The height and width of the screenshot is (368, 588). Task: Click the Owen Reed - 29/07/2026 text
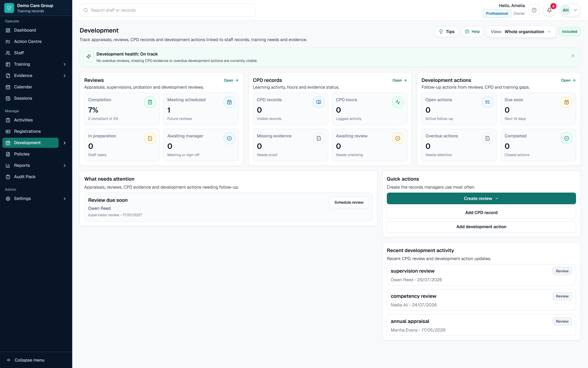coord(416,280)
